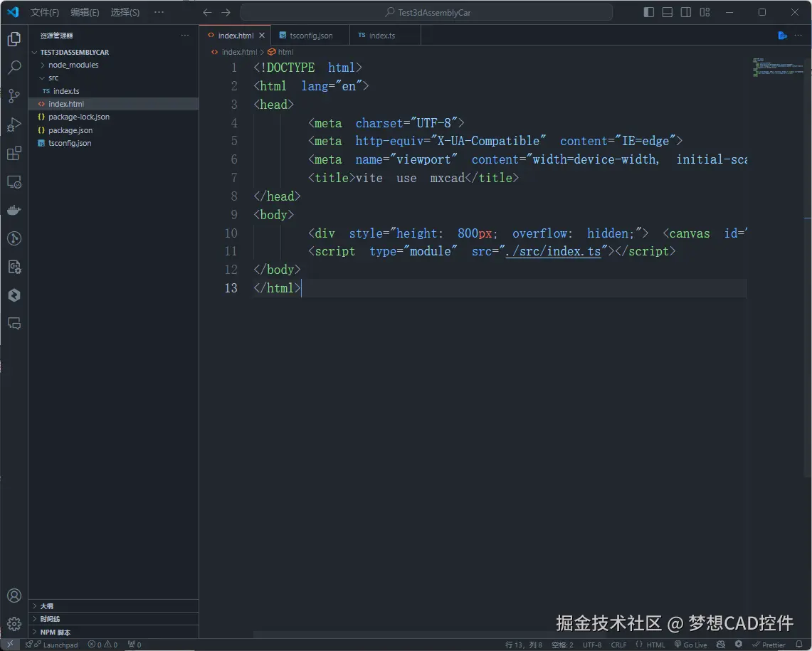
Task: Open the Manage gear icon
Action: click(14, 623)
